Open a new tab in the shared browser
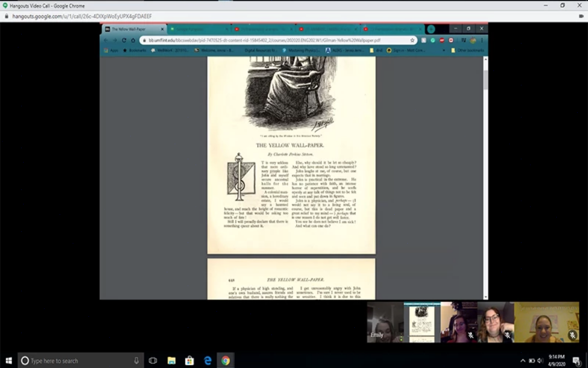Screen dimensions: 588x368 pyautogui.click(x=431, y=29)
